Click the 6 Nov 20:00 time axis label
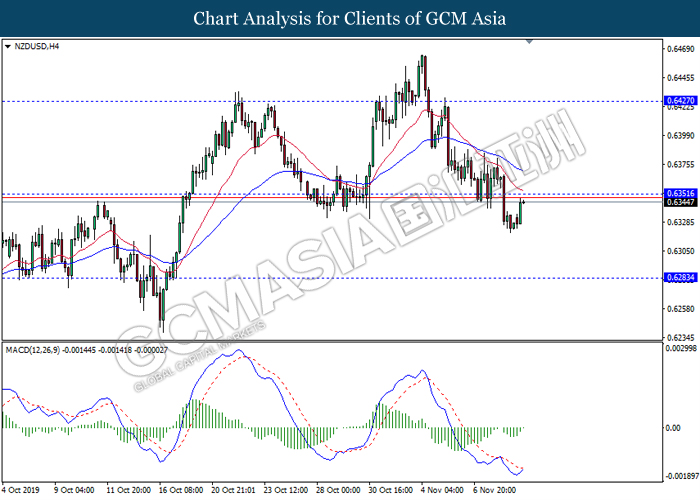 493,490
